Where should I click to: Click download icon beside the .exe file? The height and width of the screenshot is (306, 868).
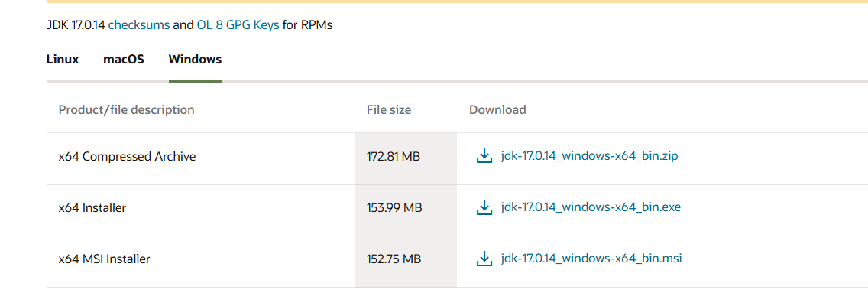tap(484, 208)
